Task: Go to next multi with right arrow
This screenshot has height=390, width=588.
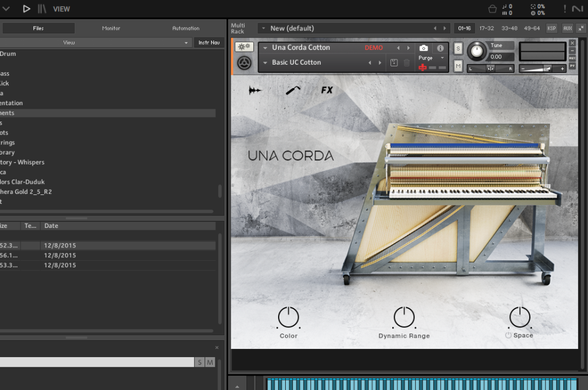Action: pyautogui.click(x=445, y=28)
